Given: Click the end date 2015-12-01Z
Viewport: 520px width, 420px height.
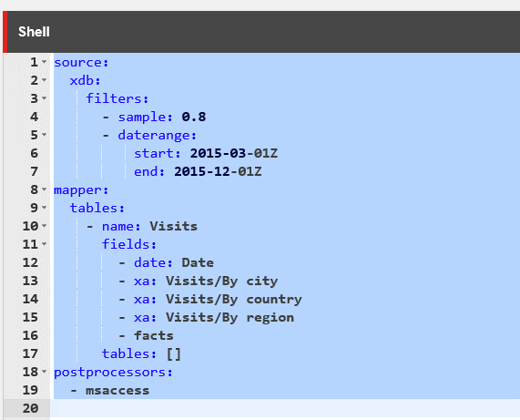Looking at the screenshot, I should pyautogui.click(x=218, y=171).
